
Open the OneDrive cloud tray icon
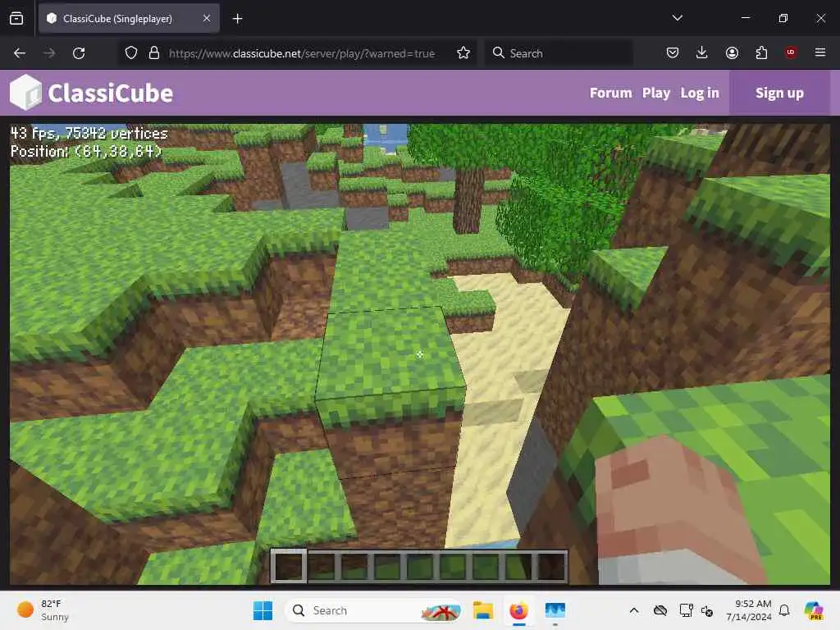point(660,610)
